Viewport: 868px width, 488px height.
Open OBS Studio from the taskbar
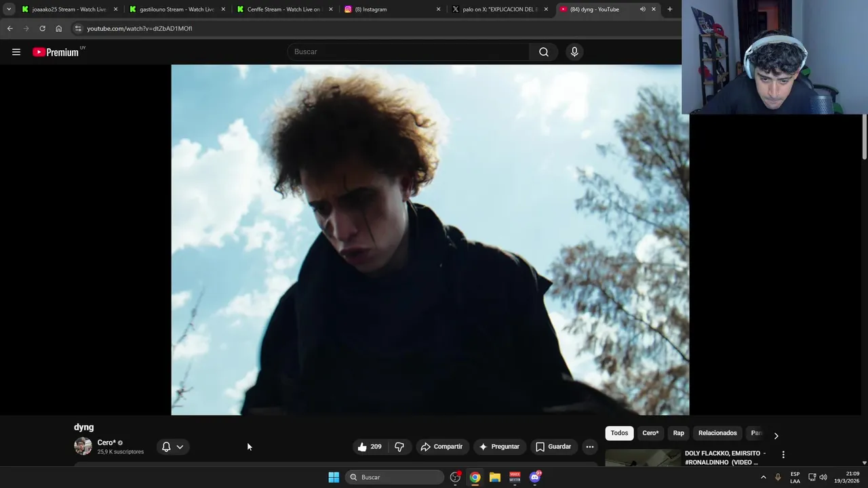click(456, 477)
